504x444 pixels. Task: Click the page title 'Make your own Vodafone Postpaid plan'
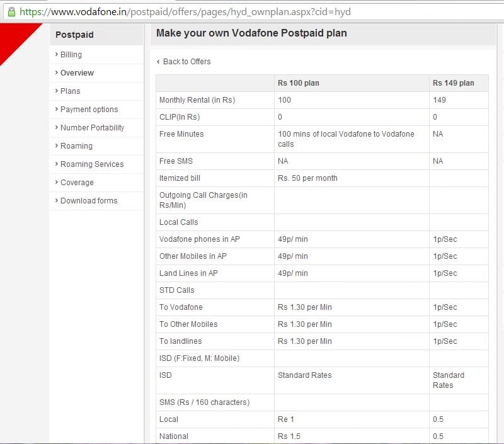pos(251,33)
